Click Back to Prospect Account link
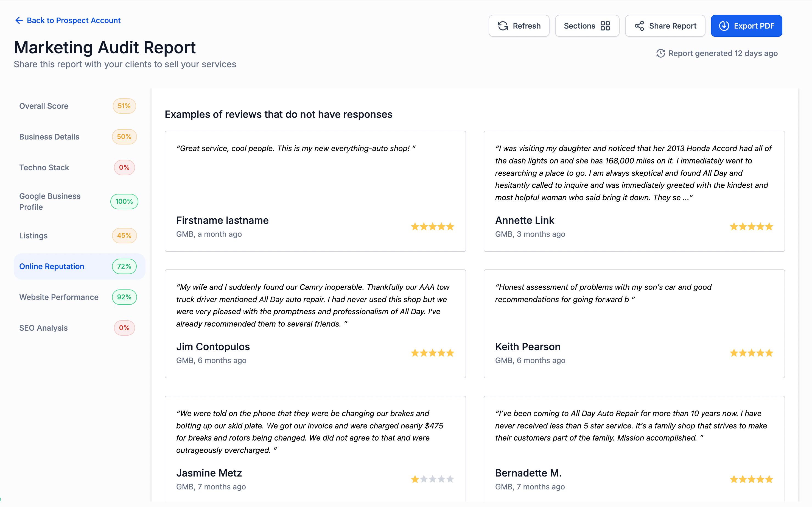Viewport: 812px width, 507px height. 73,20
